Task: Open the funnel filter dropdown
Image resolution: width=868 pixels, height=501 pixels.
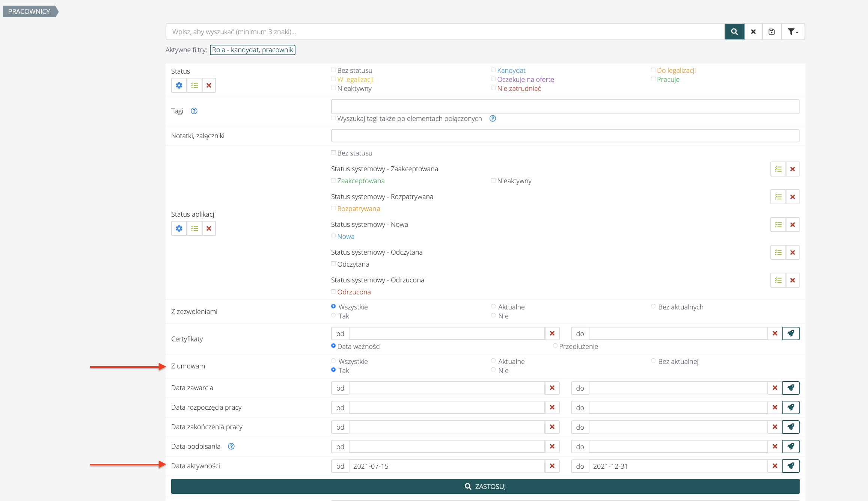Action: pyautogui.click(x=793, y=32)
